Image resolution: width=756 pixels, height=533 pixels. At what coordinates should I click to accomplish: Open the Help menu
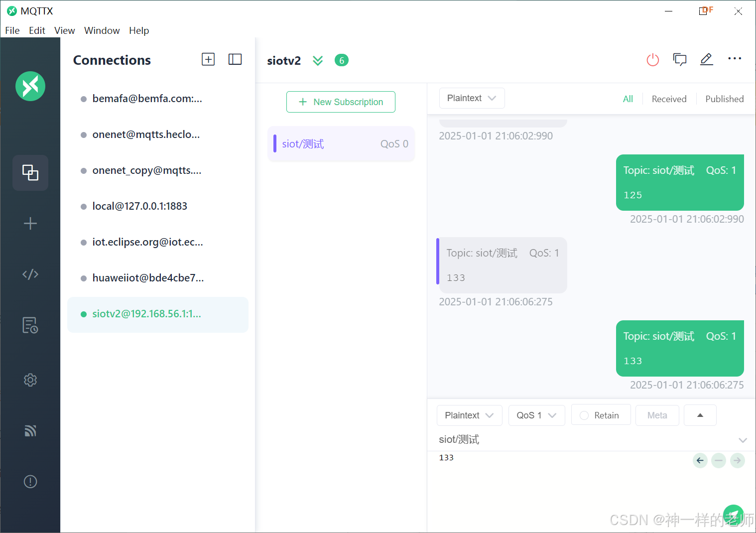pos(139,30)
